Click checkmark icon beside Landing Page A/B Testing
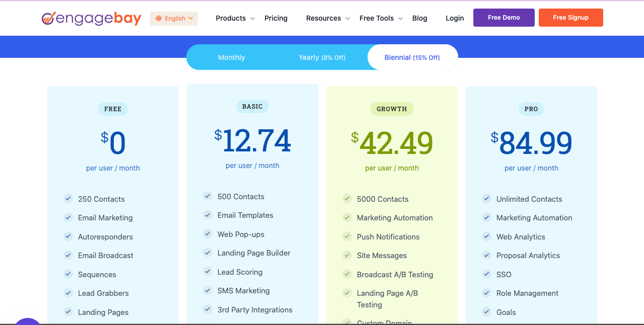Viewport: 644px width, 325px height. tap(347, 293)
